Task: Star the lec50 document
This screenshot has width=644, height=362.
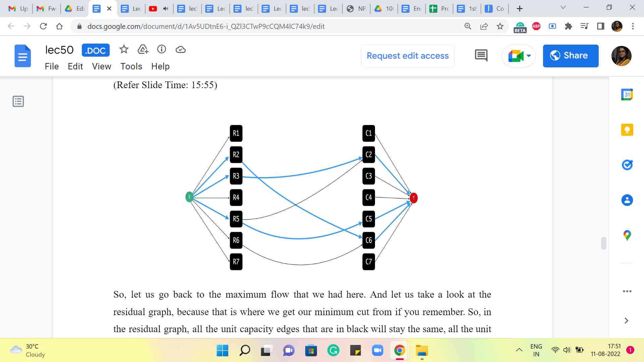Action: (124, 50)
